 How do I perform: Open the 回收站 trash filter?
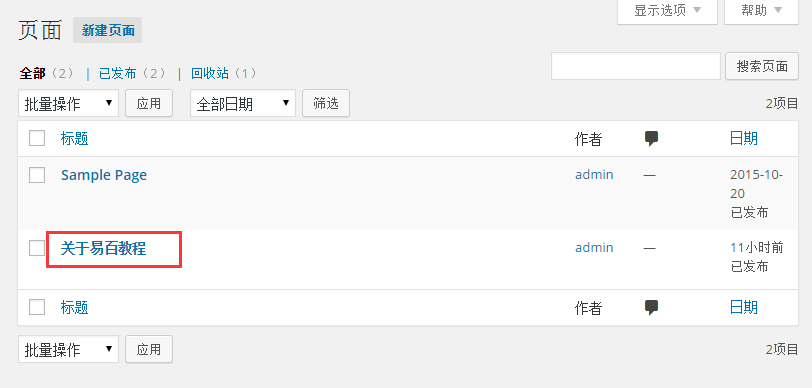pos(210,74)
